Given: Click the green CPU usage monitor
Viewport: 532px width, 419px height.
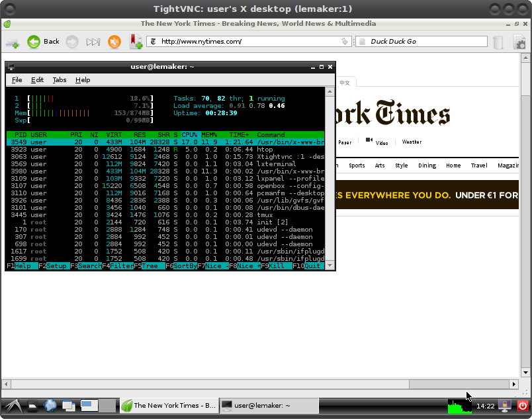Looking at the screenshot, I should (460, 406).
